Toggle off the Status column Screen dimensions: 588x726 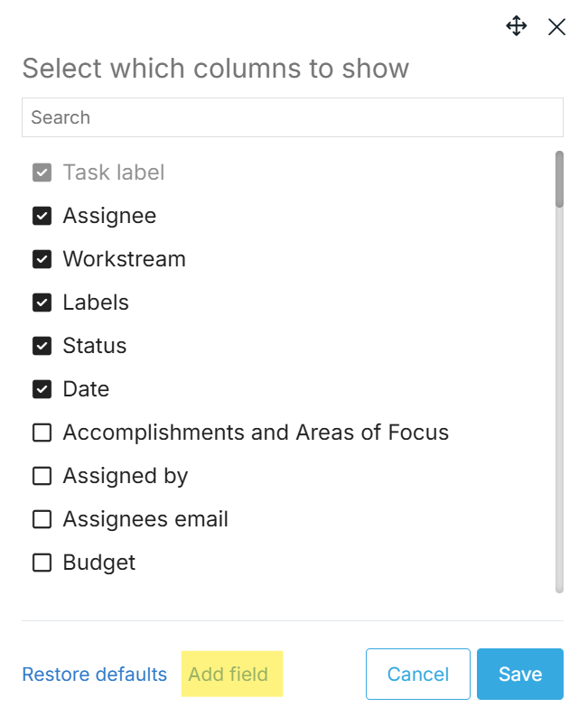point(42,346)
